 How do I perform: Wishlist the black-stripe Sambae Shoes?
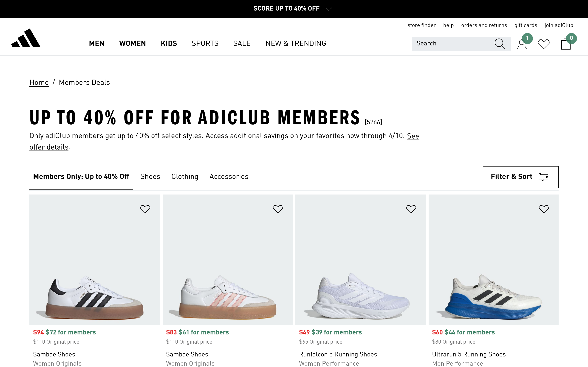point(145,209)
